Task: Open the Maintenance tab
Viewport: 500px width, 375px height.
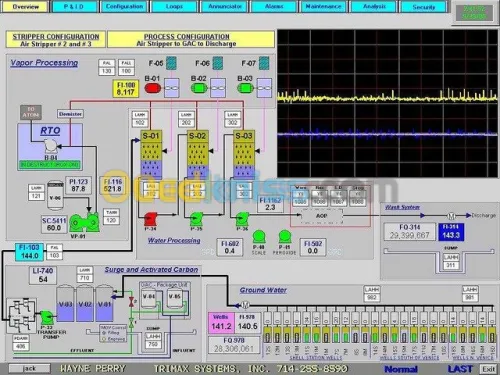Action: pos(323,7)
